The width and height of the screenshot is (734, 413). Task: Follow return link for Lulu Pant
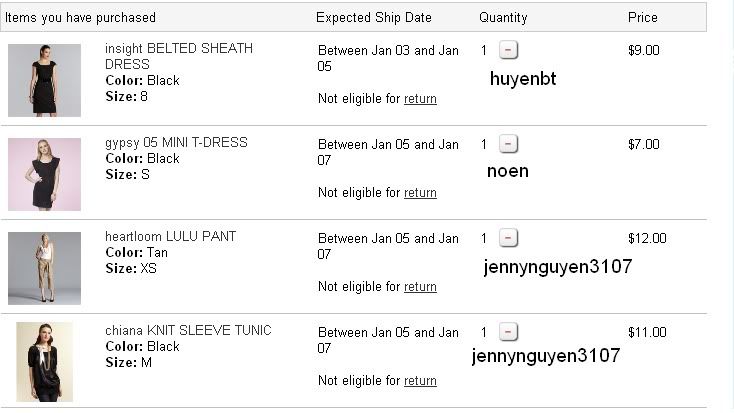(x=420, y=287)
